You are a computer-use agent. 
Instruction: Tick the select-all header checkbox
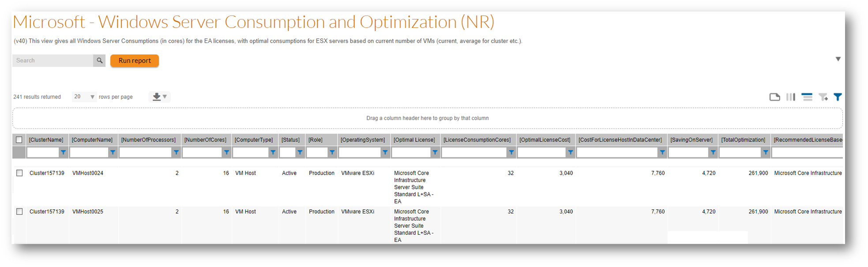click(x=19, y=140)
